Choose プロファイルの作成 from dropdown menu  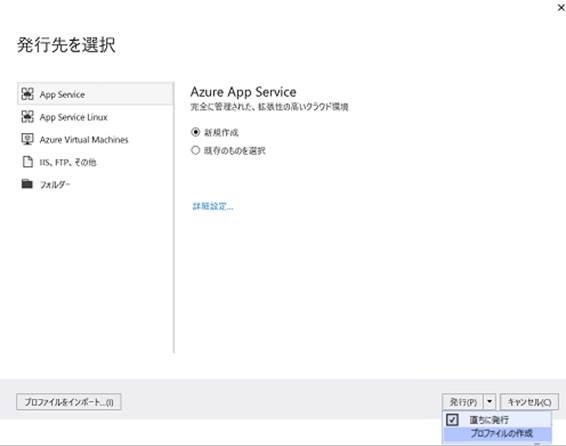[497, 433]
